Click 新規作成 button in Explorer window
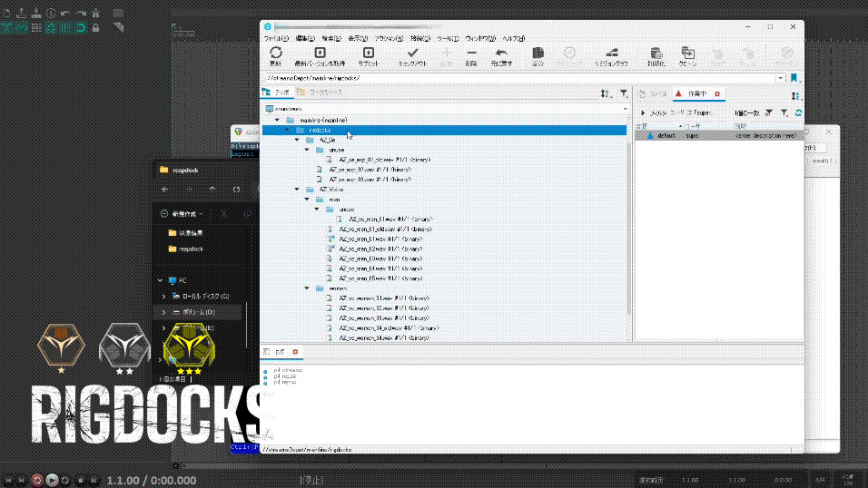The height and width of the screenshot is (488, 868). tap(182, 213)
